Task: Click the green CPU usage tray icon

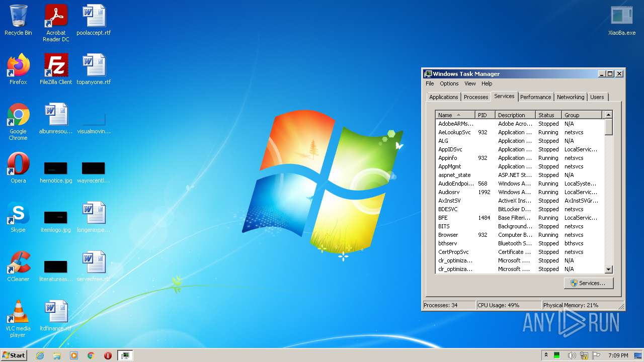Action: click(x=557, y=355)
